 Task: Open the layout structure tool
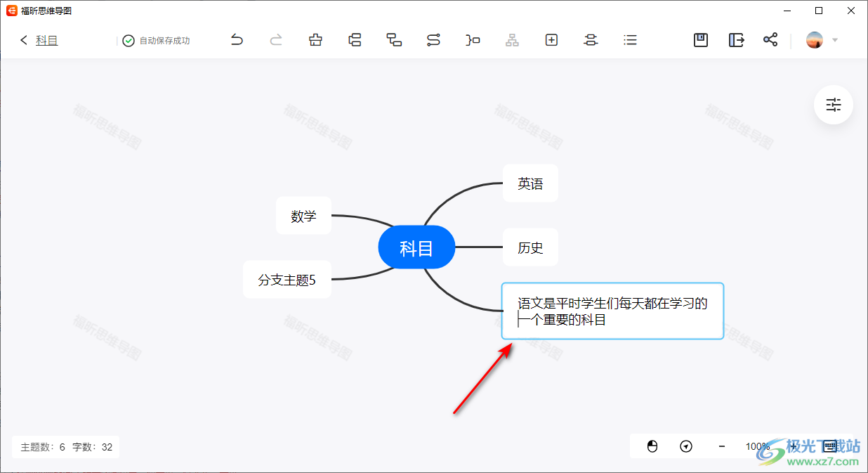coord(513,40)
